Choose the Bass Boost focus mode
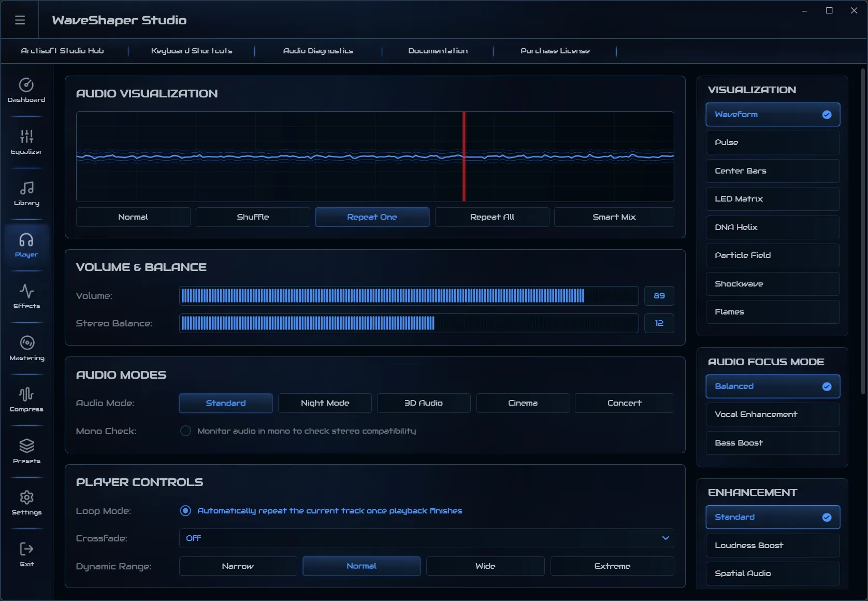868x601 pixels. tap(773, 443)
